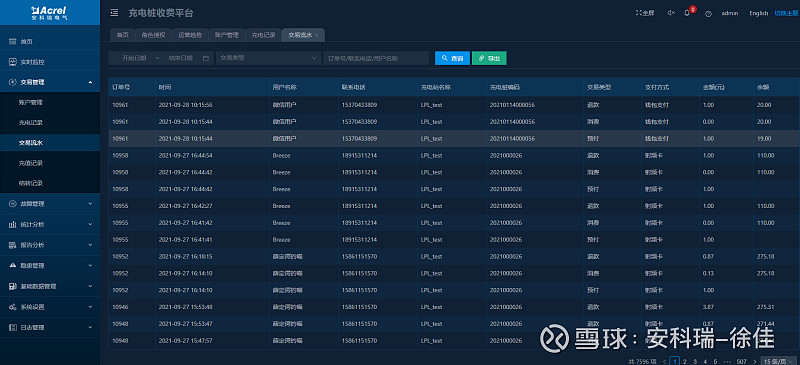Screen dimensions: 800x365
Task: Switch to the 首页 tab
Action: [x=122, y=35]
